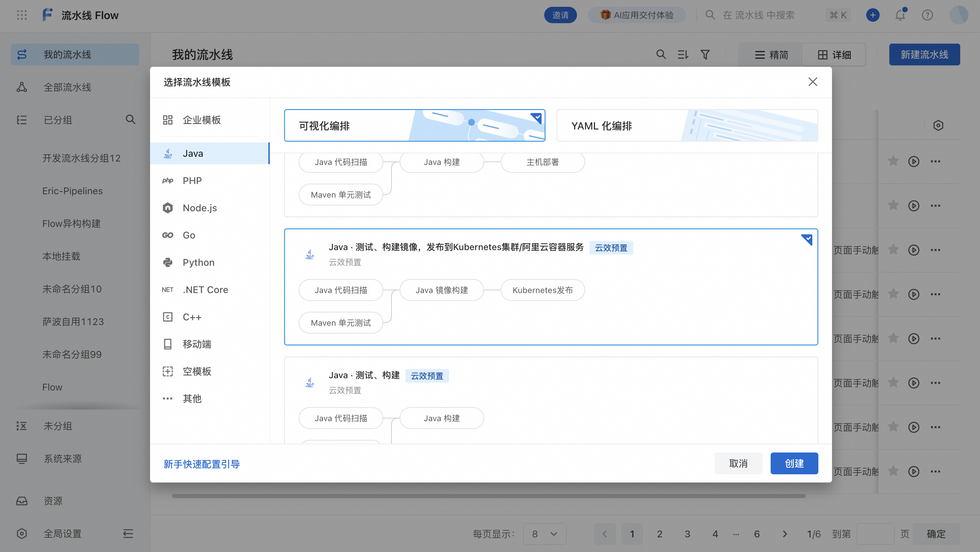The image size is (980, 552).
Task: Select the Python template category
Action: (210, 262)
